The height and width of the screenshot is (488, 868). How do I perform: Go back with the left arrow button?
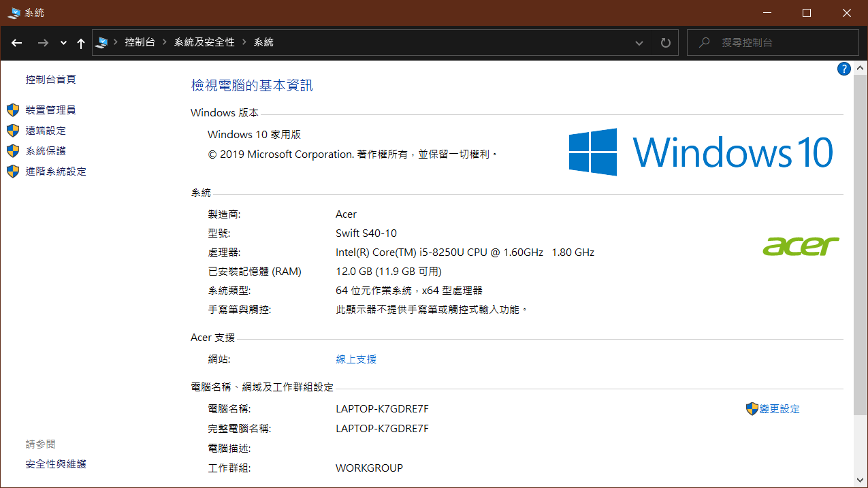coord(17,43)
